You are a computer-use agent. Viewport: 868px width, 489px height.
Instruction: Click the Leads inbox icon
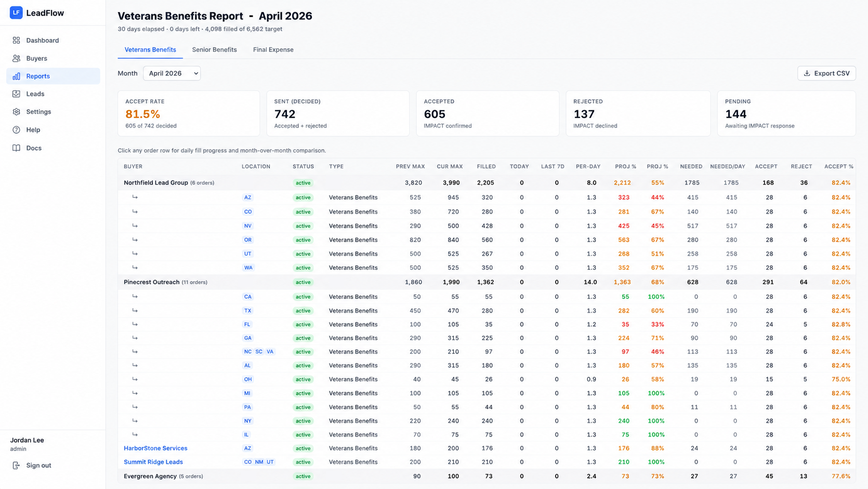point(16,94)
